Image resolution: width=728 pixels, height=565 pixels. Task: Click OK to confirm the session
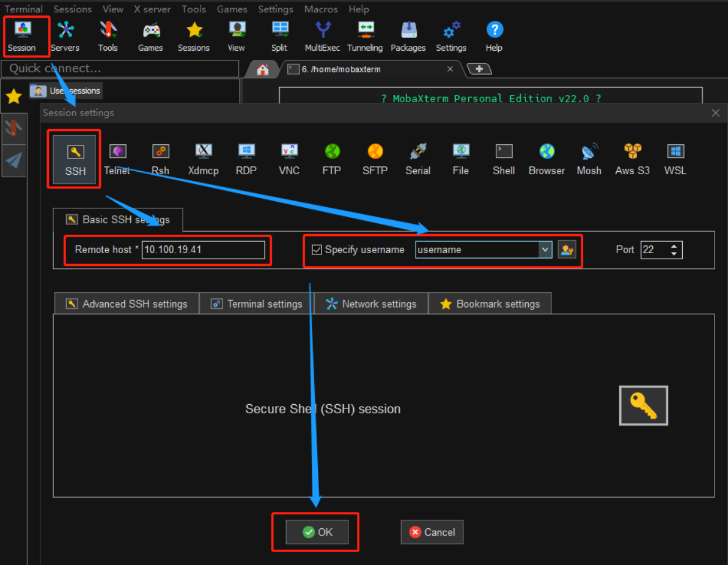(x=317, y=532)
